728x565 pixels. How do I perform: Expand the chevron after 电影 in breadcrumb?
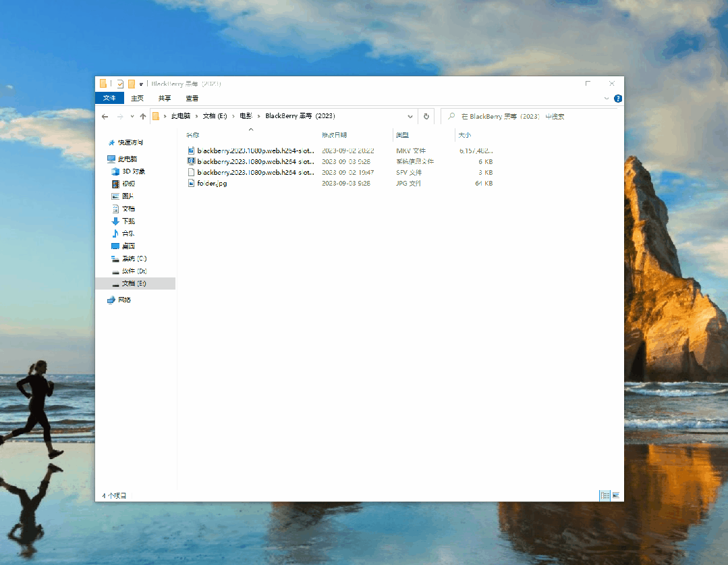259,116
